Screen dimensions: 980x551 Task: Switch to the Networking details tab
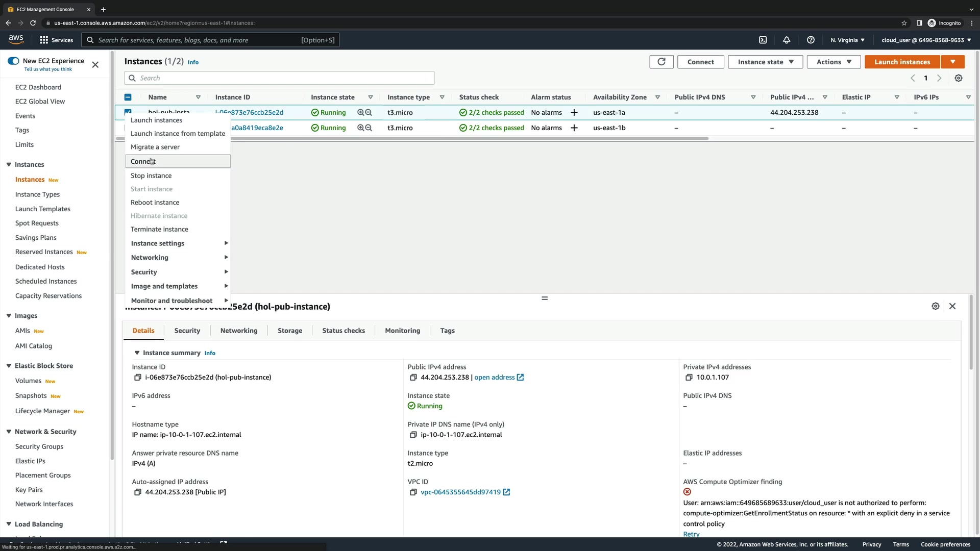(239, 331)
